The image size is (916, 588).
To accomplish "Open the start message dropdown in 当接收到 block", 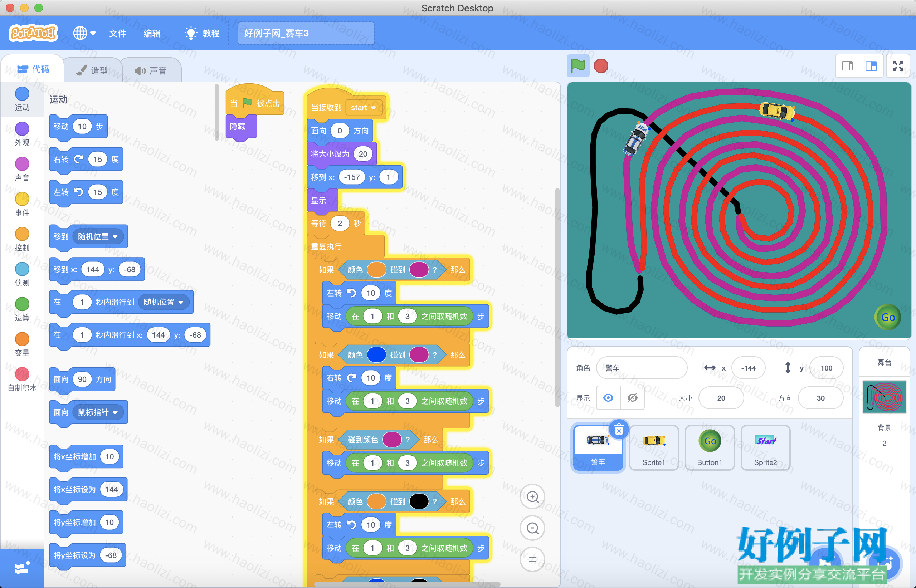I will 364,108.
